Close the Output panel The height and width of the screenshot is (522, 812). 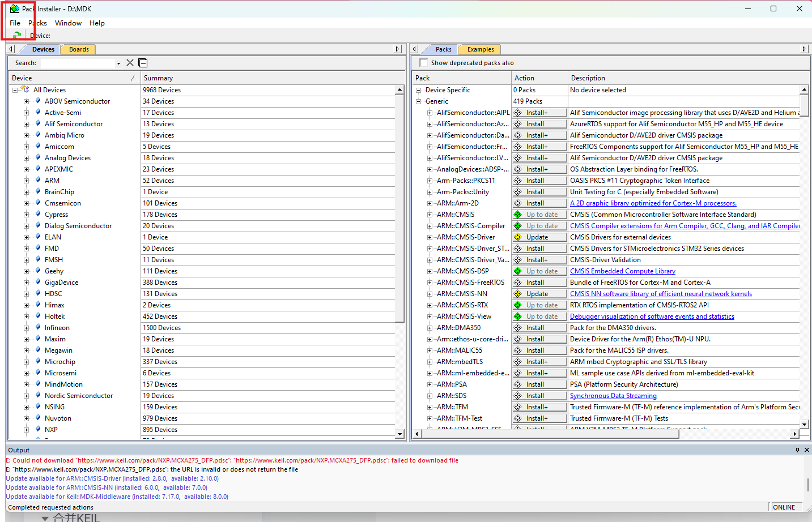[x=807, y=450]
